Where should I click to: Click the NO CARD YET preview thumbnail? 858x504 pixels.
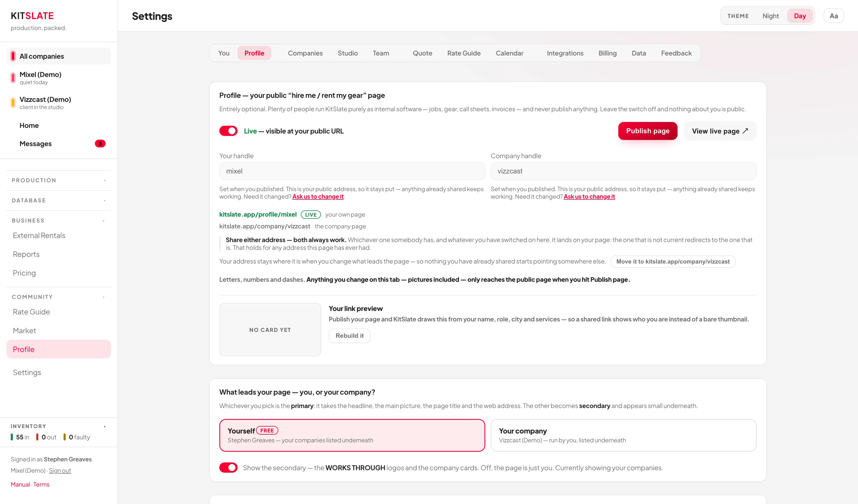(270, 330)
